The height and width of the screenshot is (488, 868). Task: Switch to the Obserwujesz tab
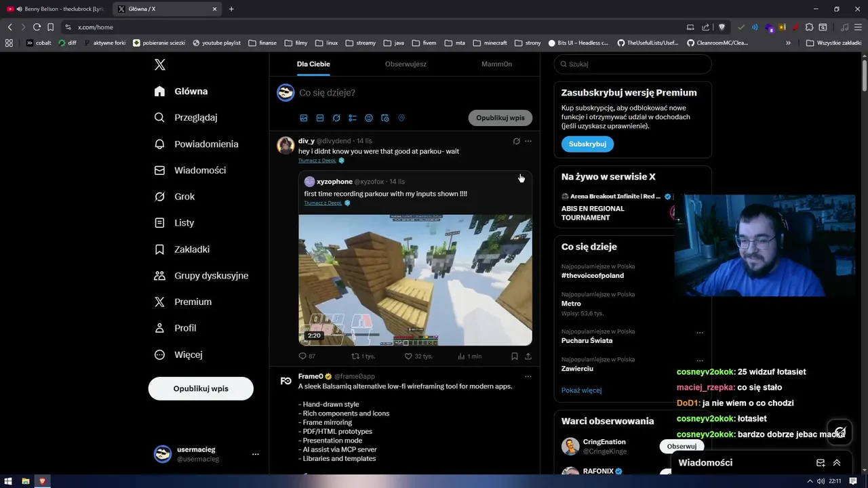[406, 64]
